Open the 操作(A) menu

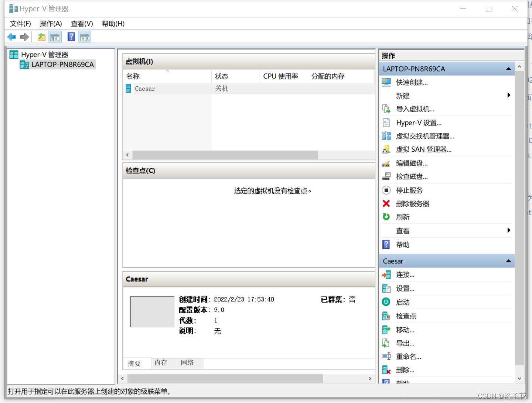point(51,24)
